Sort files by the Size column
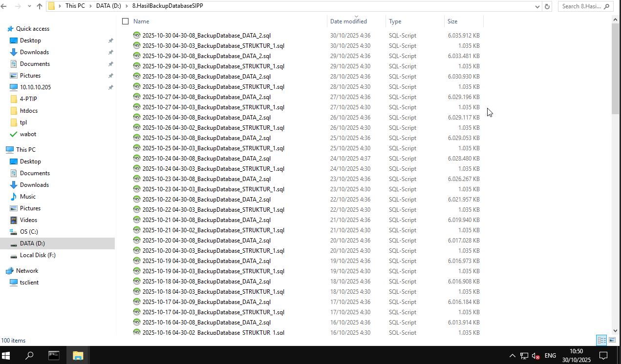Image resolution: width=621 pixels, height=364 pixels. [x=463, y=21]
